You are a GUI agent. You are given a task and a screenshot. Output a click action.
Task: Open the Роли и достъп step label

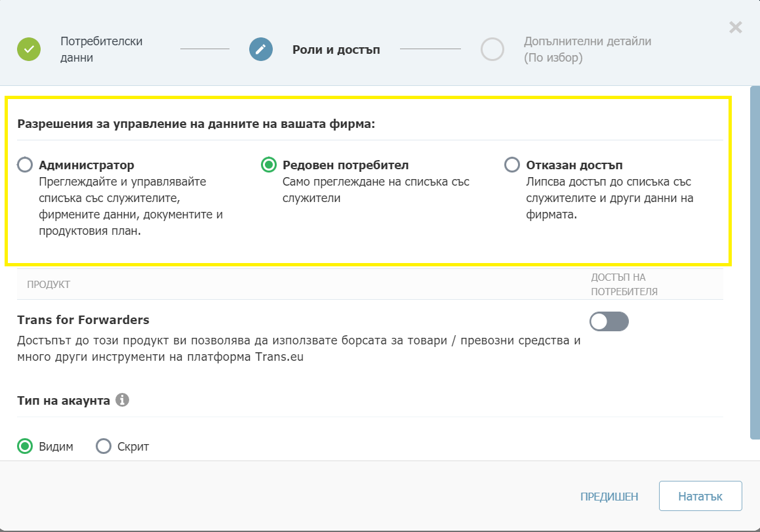[x=336, y=49]
